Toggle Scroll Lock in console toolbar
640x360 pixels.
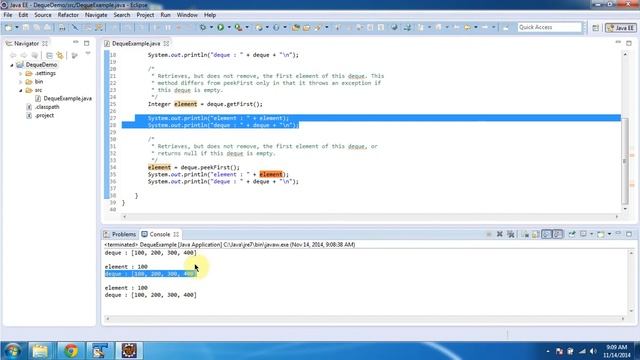536,234
